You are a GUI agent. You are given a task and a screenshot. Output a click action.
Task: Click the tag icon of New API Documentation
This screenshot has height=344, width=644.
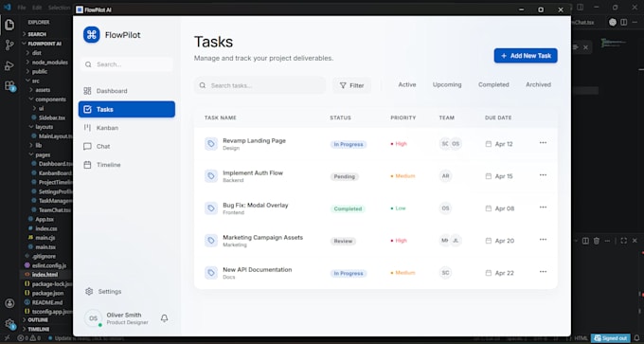211,273
